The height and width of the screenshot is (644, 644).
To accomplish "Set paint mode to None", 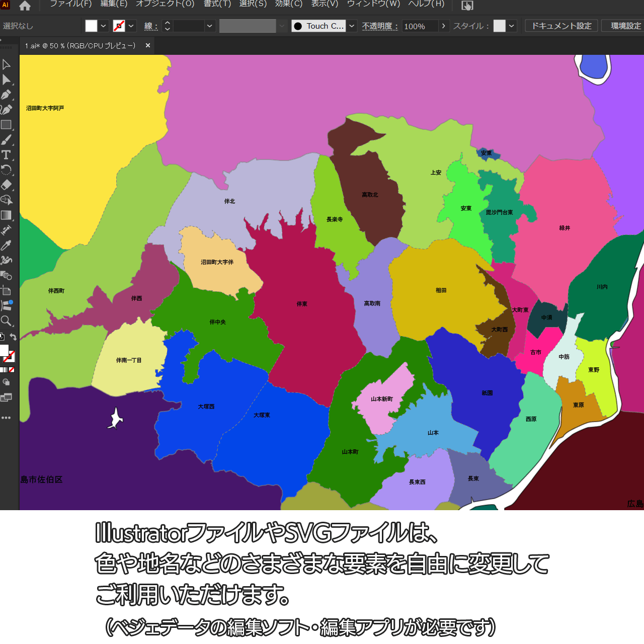I will (x=12, y=370).
